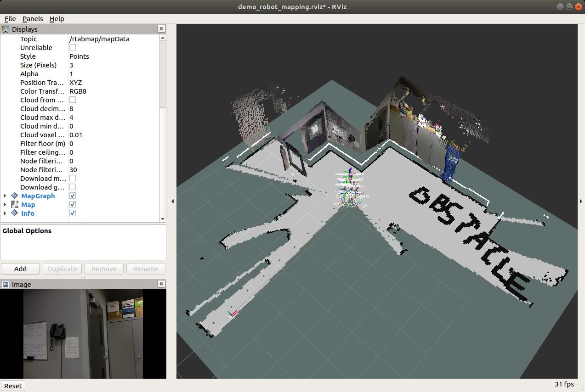The height and width of the screenshot is (392, 585).
Task: Expand the MapGraph tree item
Action: point(5,196)
